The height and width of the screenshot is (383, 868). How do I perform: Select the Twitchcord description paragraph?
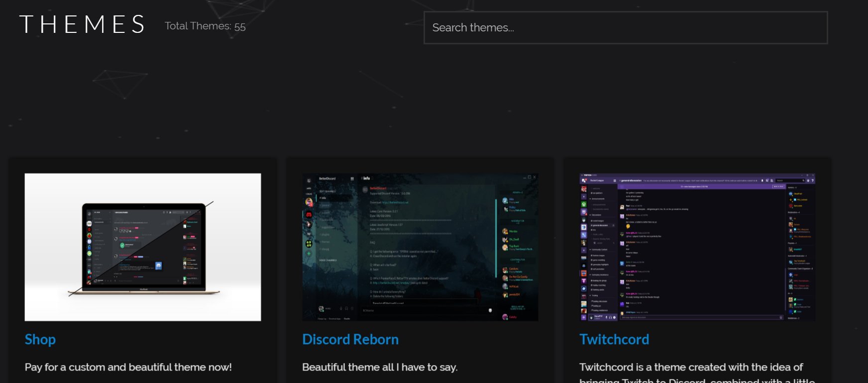point(697,373)
